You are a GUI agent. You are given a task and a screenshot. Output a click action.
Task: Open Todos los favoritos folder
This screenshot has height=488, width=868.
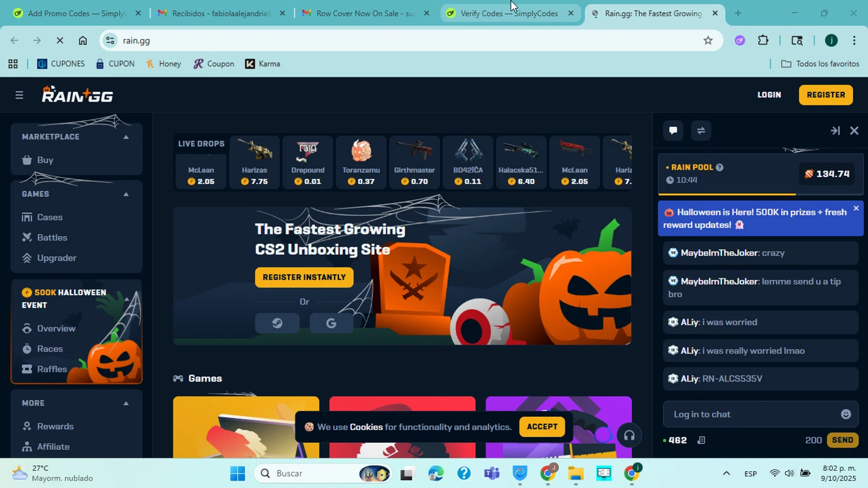tap(820, 64)
